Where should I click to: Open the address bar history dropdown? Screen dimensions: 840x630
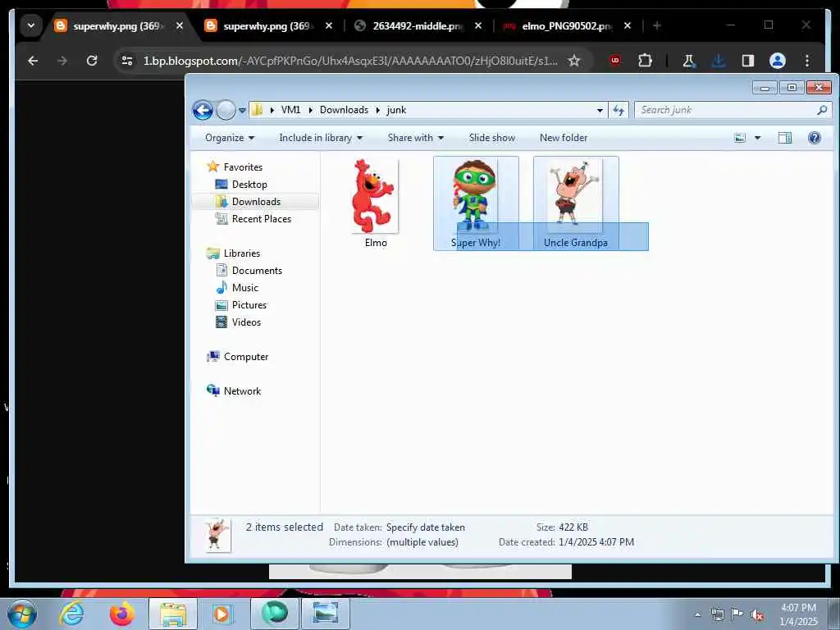coord(600,111)
